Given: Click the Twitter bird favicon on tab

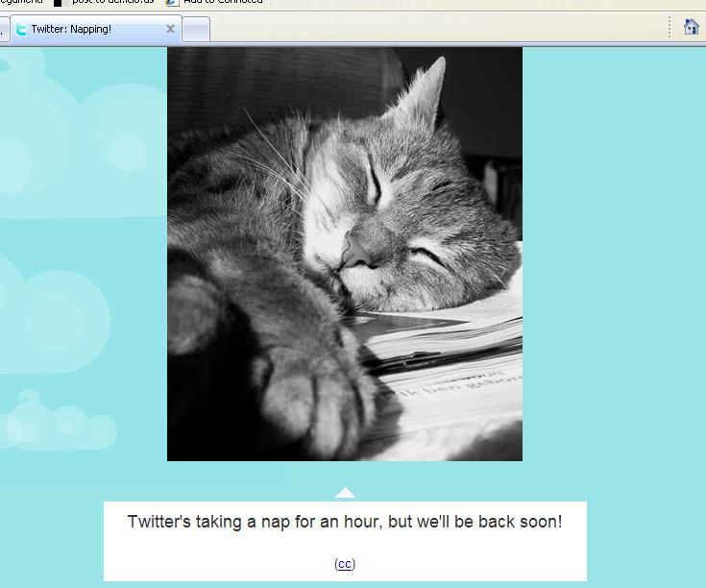Looking at the screenshot, I should (21, 29).
